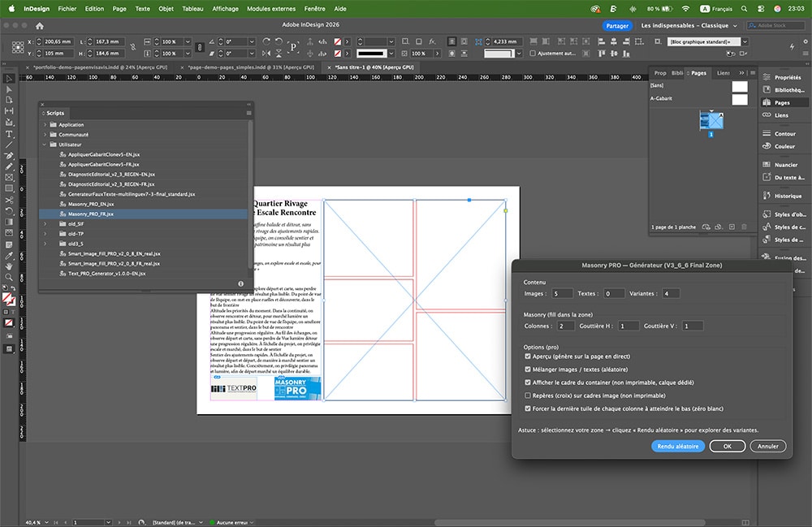The width and height of the screenshot is (812, 527).
Task: Create a new page in Pages panel
Action: (x=732, y=227)
